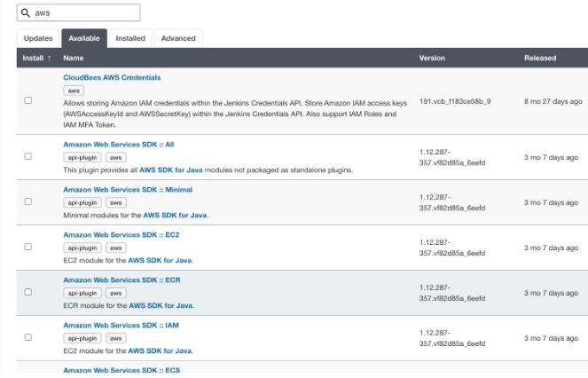Open the Installed tab
588x378 pixels.
(x=130, y=38)
